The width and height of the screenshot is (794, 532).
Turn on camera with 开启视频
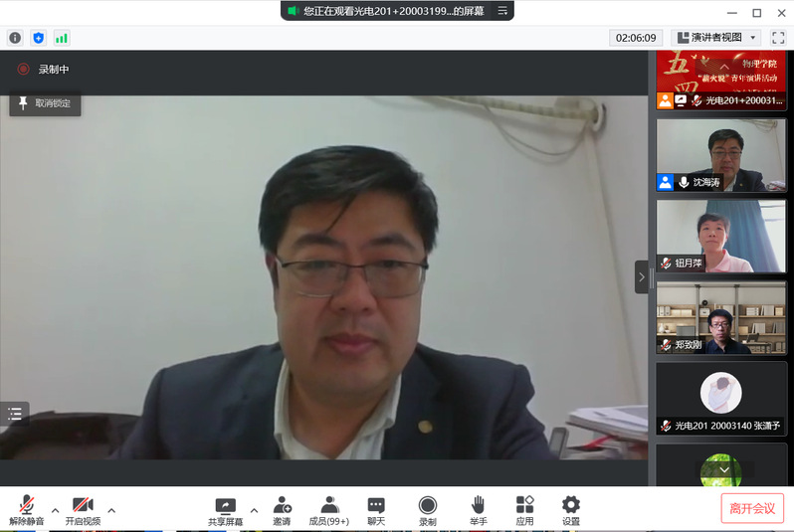pos(83,510)
